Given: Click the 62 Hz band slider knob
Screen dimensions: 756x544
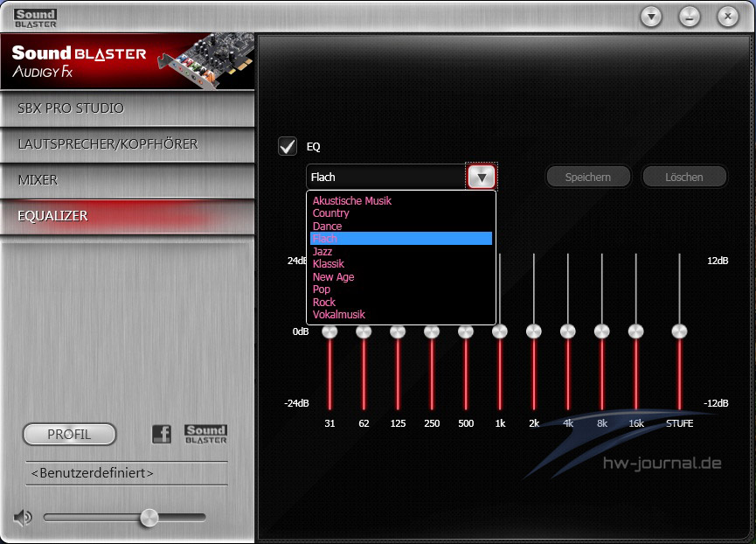Looking at the screenshot, I should coord(364,331).
